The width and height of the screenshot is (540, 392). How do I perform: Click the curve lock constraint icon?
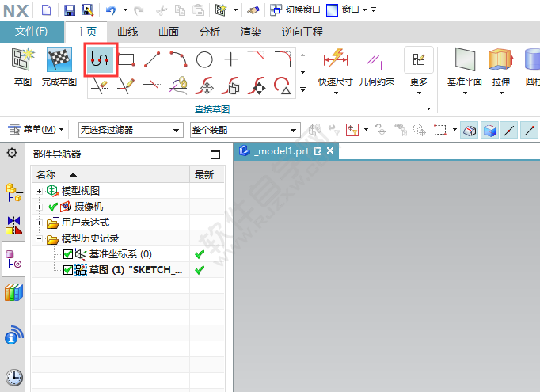click(x=178, y=86)
